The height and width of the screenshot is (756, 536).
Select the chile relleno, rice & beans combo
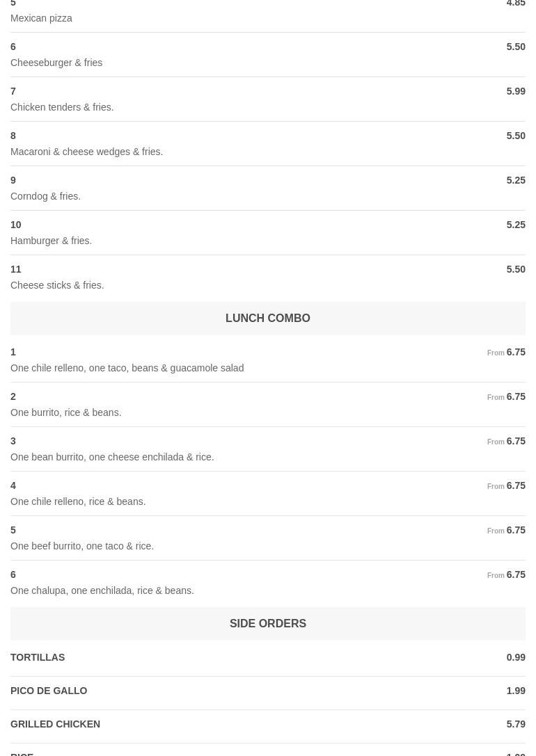click(78, 501)
